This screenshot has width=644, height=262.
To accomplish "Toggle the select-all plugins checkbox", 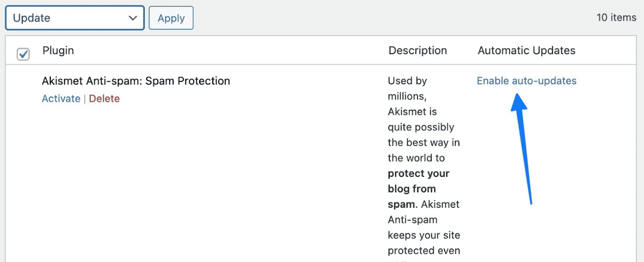I will pyautogui.click(x=23, y=55).
